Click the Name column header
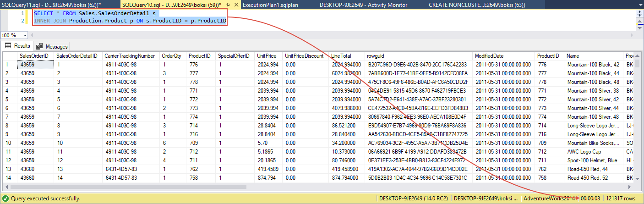This screenshot has width=644, height=204. [594, 56]
